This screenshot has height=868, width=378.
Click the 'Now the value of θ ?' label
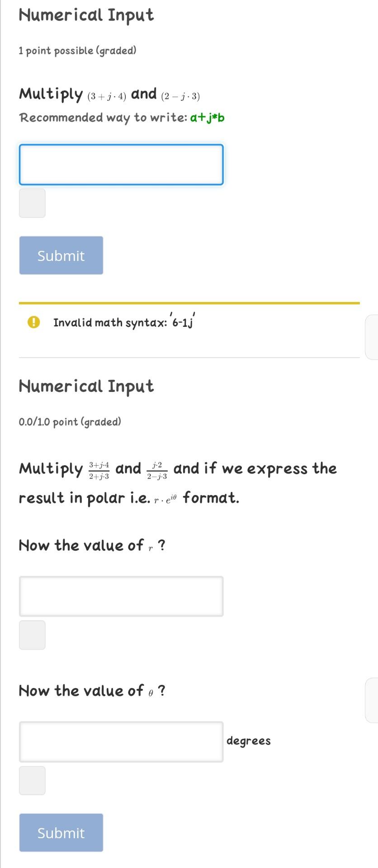click(92, 691)
